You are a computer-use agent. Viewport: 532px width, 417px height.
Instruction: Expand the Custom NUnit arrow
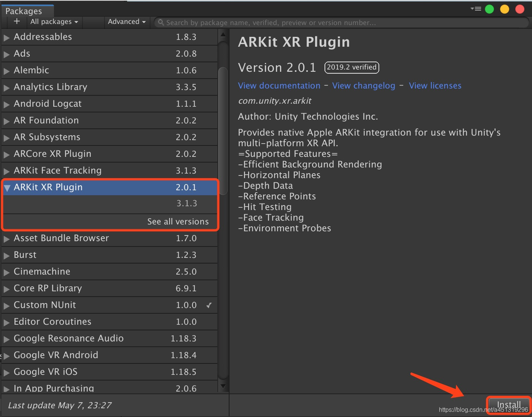tap(6, 306)
